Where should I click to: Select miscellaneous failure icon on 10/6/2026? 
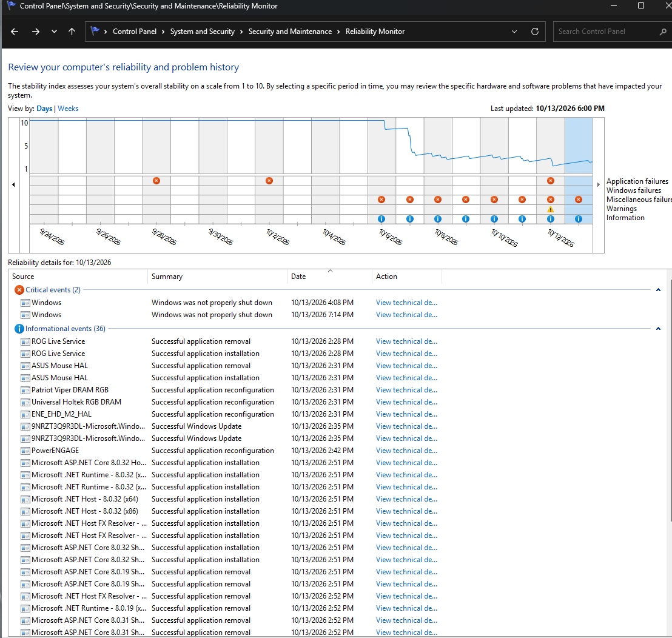coord(381,200)
